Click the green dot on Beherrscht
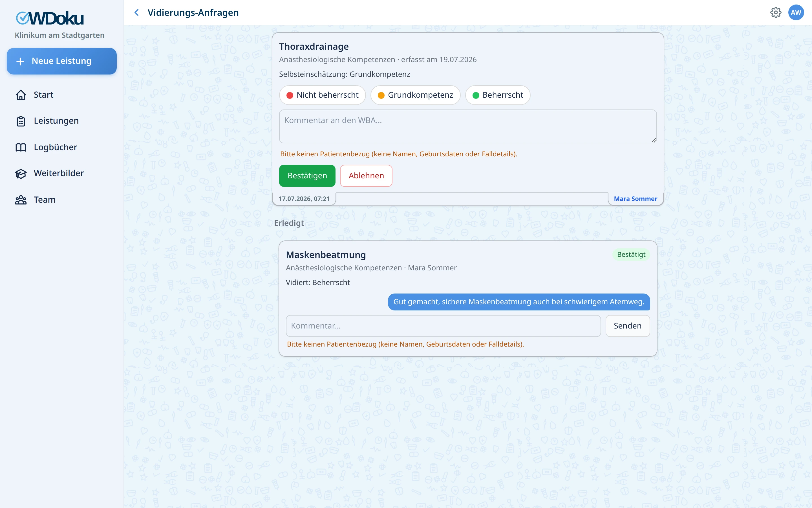Viewport: 812px width, 508px height. [x=476, y=95]
